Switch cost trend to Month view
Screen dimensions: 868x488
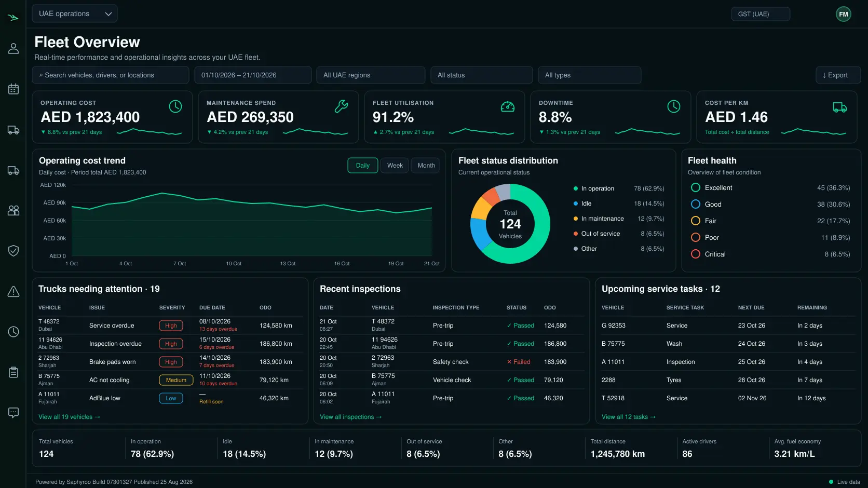[426, 166]
